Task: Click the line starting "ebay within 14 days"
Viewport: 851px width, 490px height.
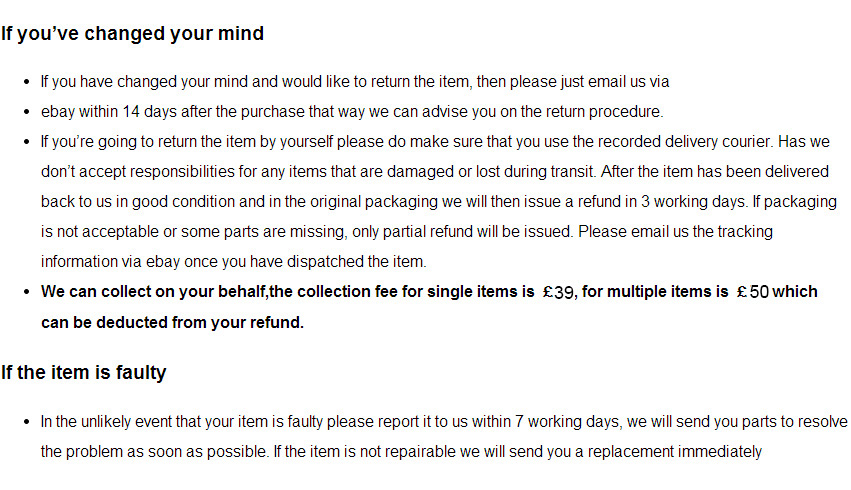Action: [x=352, y=112]
